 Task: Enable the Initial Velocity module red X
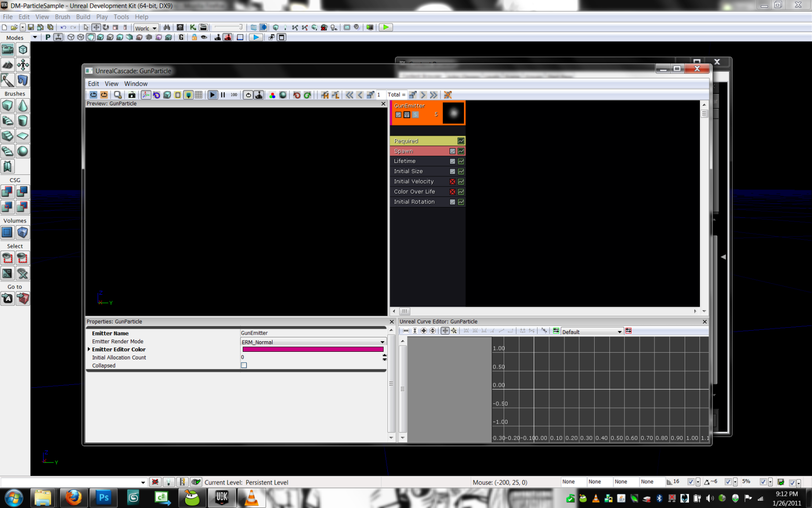click(452, 182)
